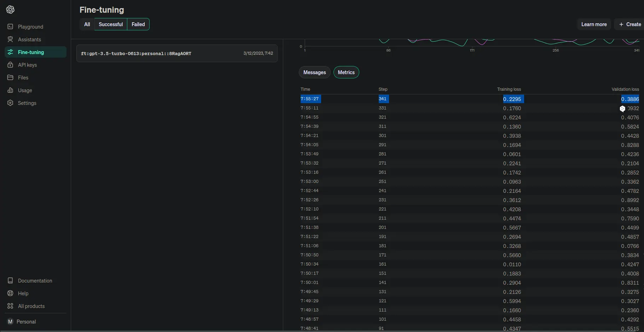
Task: Click training loss 0.4474
Action: [512, 219]
